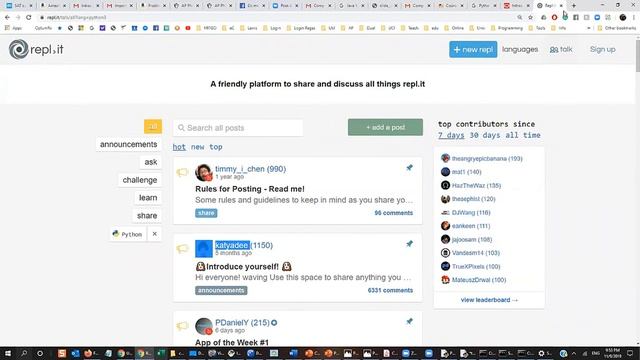Go back in browser history
Viewport: 640px width, 360px height.
click(x=7, y=17)
